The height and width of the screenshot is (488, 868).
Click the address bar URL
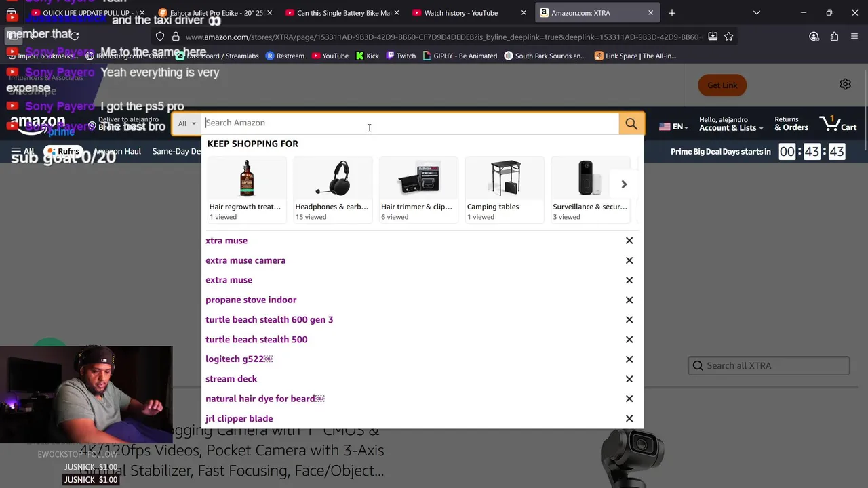click(444, 37)
